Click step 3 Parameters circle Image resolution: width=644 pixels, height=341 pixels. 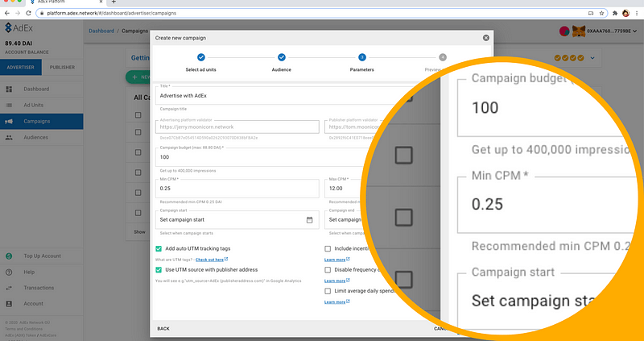coord(361,57)
